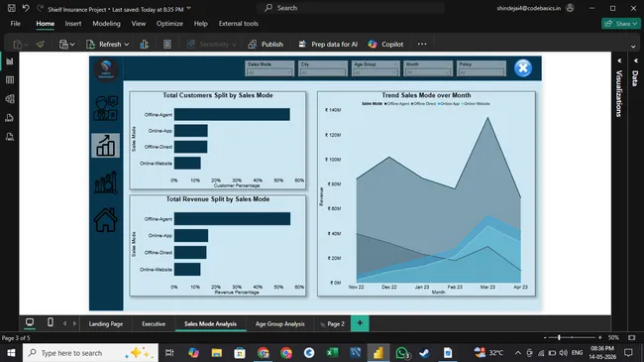Open the External tools tab
Viewport: 644px width, 362px height.
[x=238, y=24]
